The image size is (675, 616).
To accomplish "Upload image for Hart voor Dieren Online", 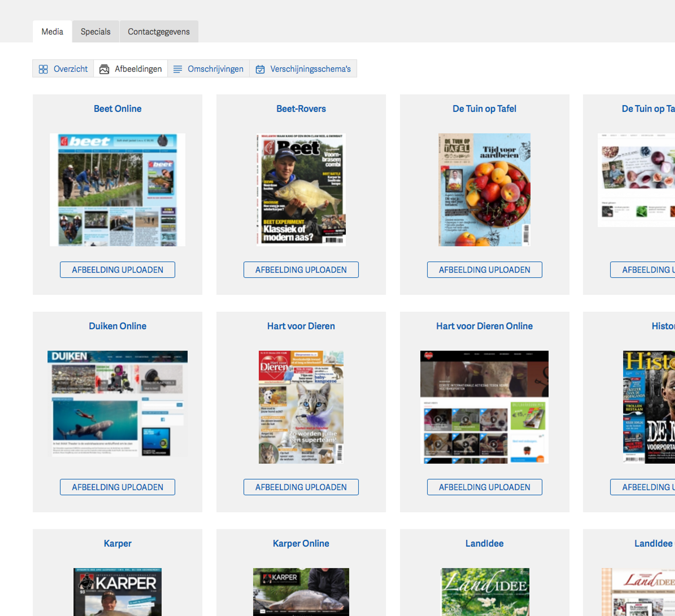I will pos(484,487).
